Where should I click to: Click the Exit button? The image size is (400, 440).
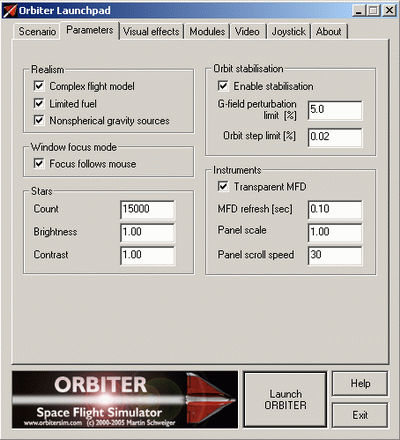360,415
